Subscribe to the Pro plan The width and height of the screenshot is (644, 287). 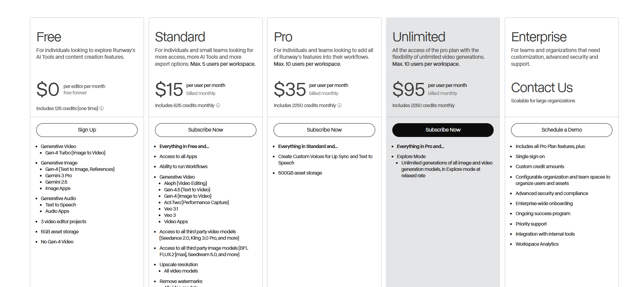pyautogui.click(x=324, y=130)
